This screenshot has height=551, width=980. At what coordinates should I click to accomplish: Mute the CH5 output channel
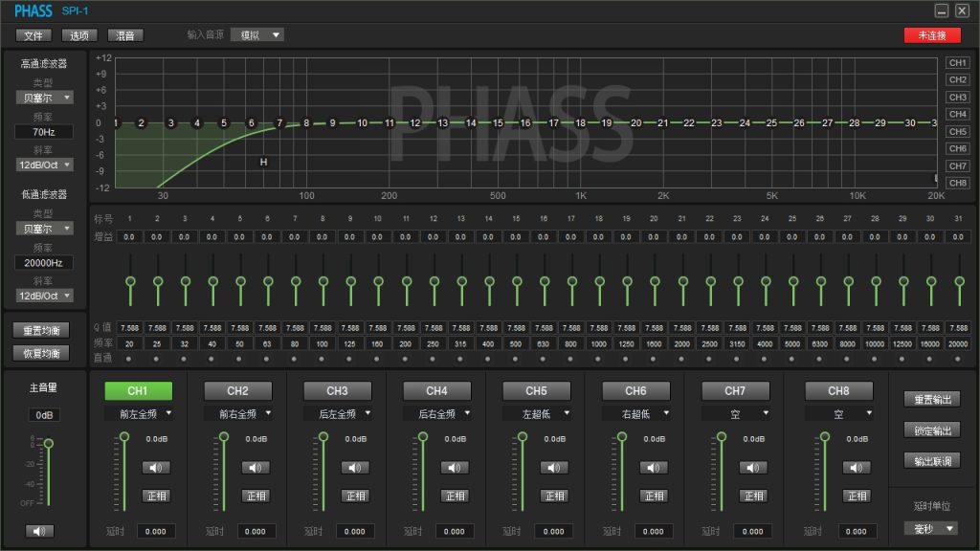tap(554, 467)
